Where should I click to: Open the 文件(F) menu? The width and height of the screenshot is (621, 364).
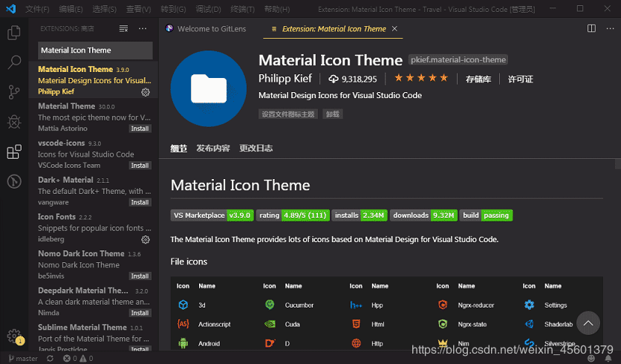click(x=37, y=9)
